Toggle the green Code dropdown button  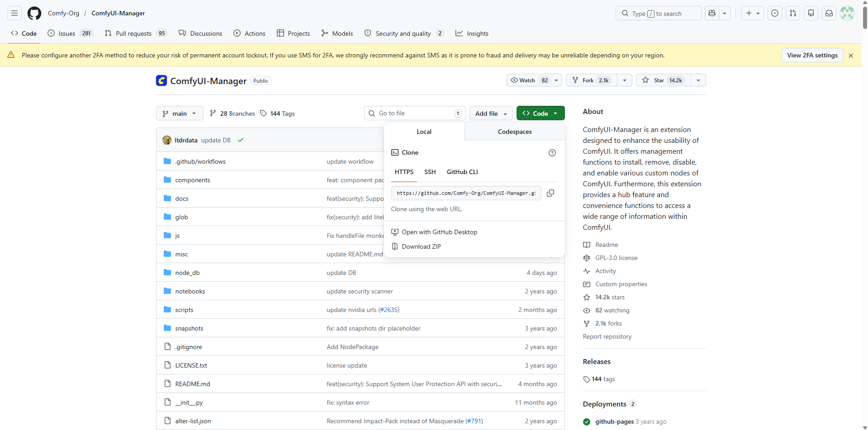(x=541, y=113)
